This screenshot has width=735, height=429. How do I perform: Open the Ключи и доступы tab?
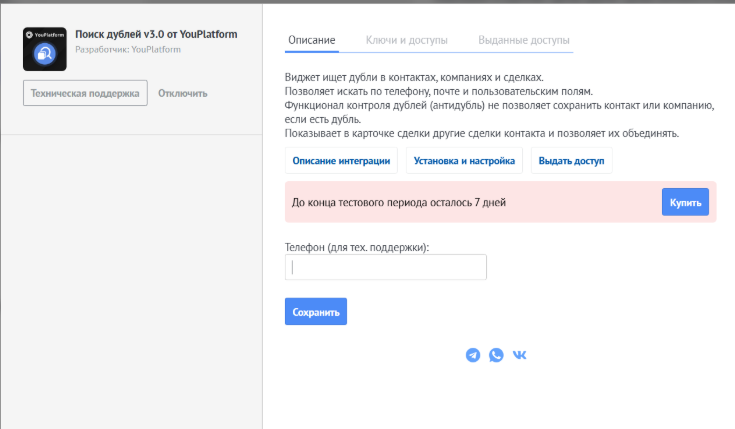click(407, 41)
